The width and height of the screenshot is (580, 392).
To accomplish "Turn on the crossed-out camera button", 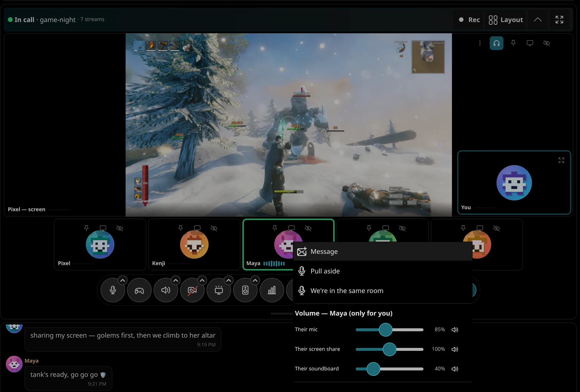I will (192, 290).
